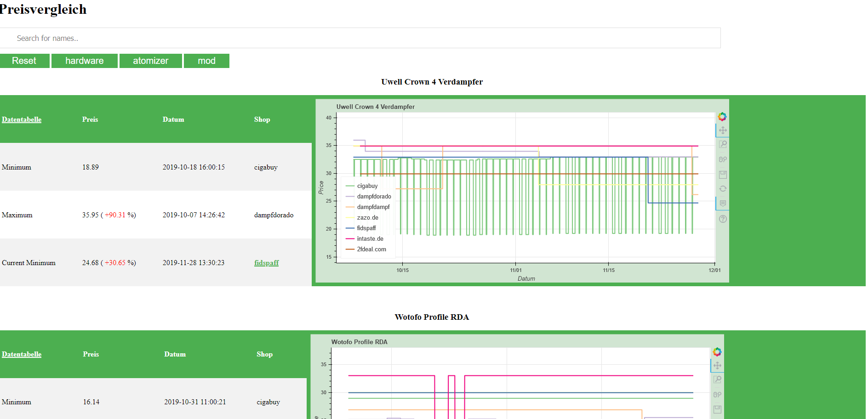Viewport: 868px width, 419px height.
Task: Click the Search for names field
Action: [360, 38]
